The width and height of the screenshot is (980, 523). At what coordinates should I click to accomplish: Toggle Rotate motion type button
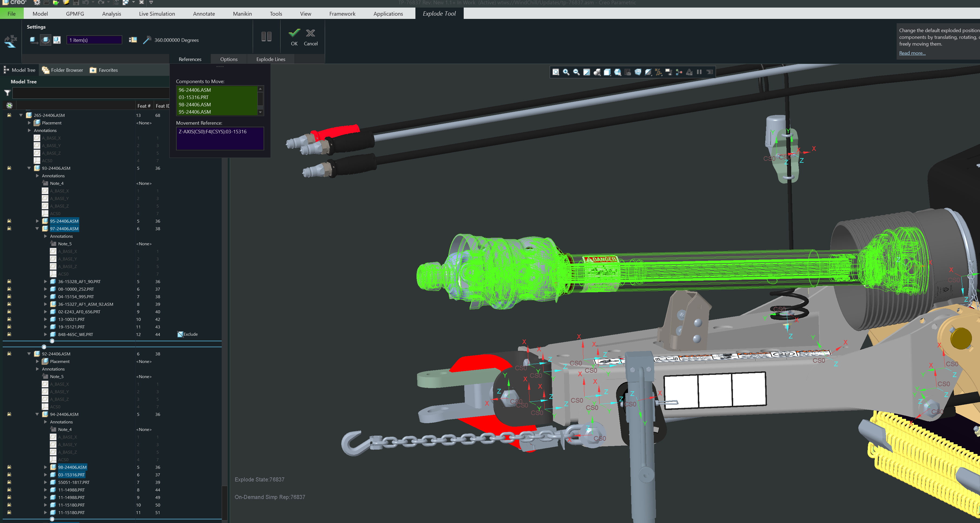click(x=45, y=40)
